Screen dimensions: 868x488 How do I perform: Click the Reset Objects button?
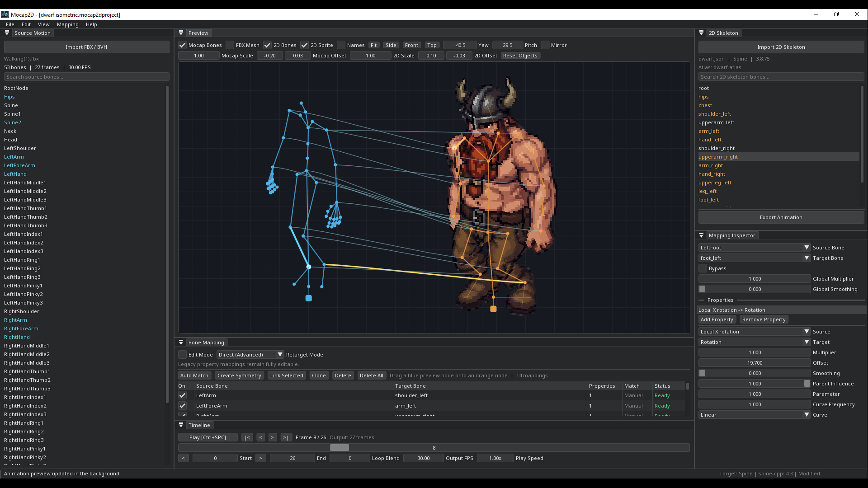click(x=520, y=56)
